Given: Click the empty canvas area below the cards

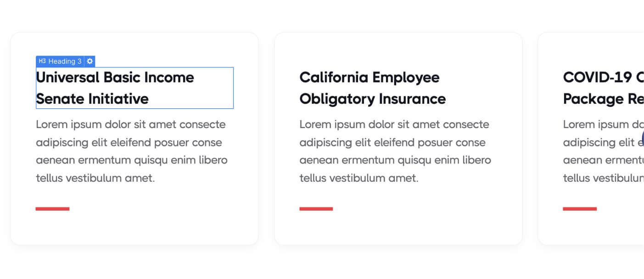Looking at the screenshot, I should tap(321, 266).
